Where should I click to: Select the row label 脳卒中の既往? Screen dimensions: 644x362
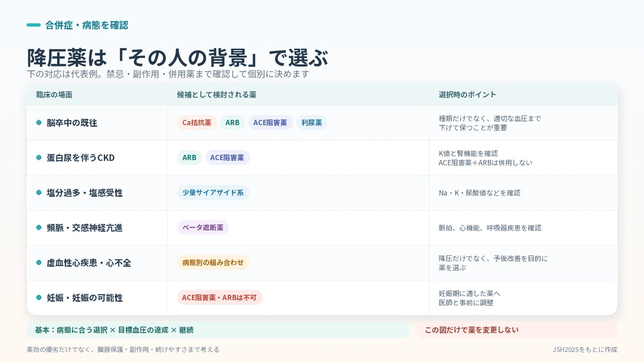72,123
